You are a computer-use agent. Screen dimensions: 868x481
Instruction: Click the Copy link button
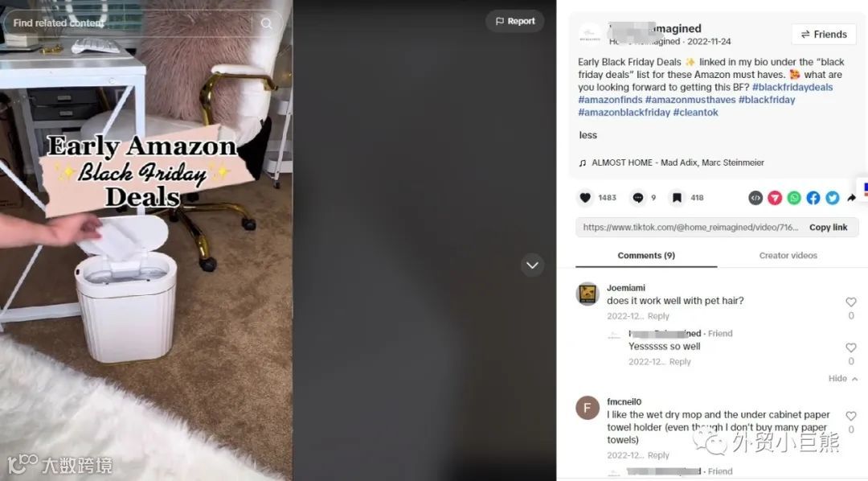(x=828, y=227)
